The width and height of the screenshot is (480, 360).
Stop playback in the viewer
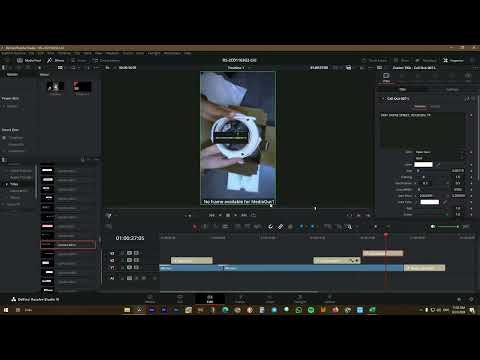coord(228,215)
